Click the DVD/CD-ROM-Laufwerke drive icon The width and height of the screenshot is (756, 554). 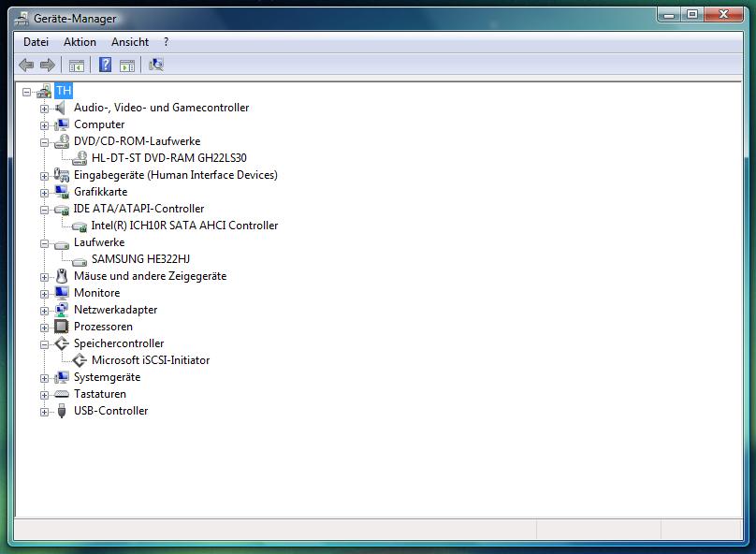tap(61, 141)
